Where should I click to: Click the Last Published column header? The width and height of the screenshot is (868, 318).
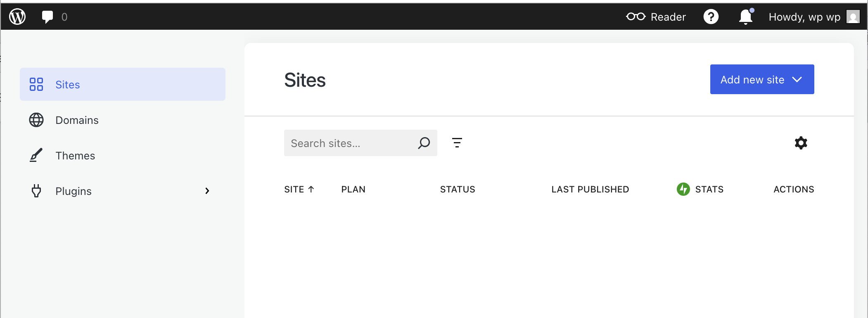(590, 189)
